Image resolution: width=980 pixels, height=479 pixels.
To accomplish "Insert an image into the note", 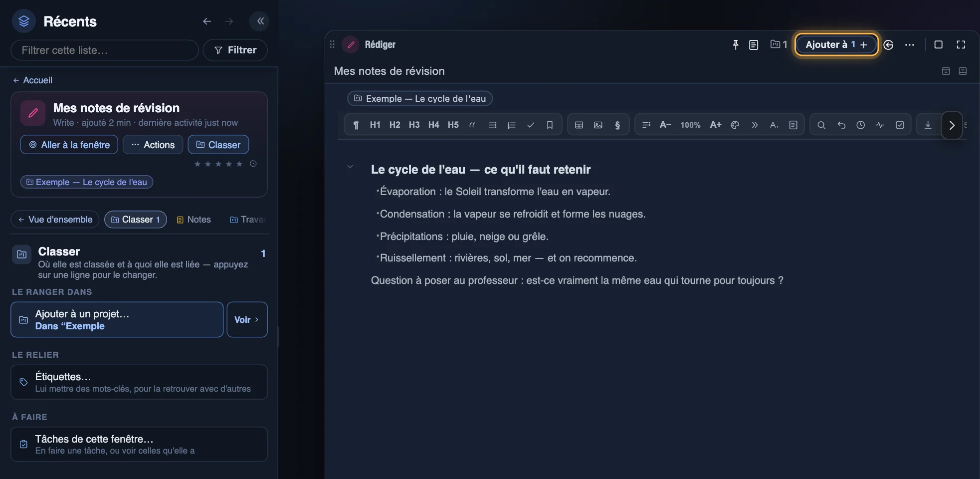I will [x=598, y=125].
